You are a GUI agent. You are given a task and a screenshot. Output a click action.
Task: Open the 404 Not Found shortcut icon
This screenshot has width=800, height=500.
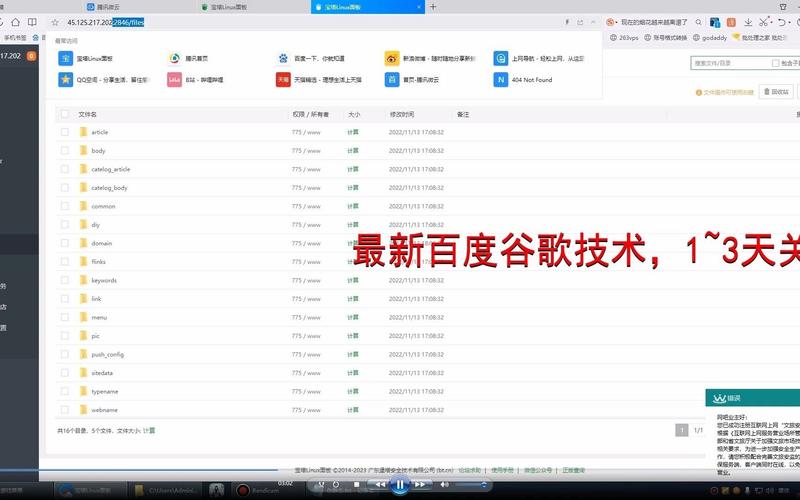(x=501, y=80)
